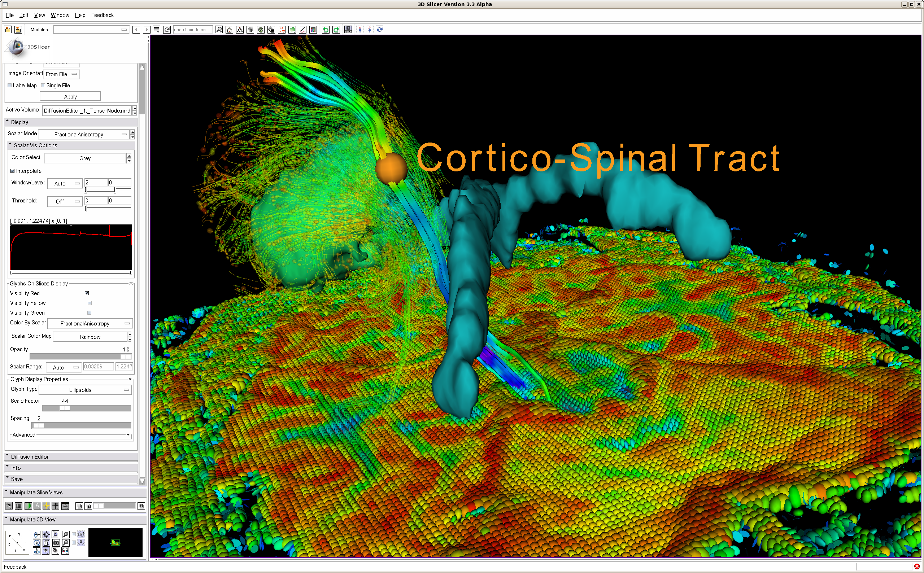
Task: Click the camera screenshot icon in 3D view panel
Action: (56, 543)
